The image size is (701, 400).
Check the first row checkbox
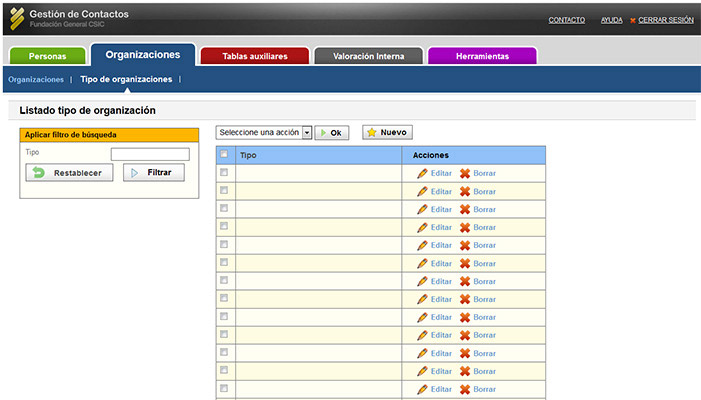point(224,173)
